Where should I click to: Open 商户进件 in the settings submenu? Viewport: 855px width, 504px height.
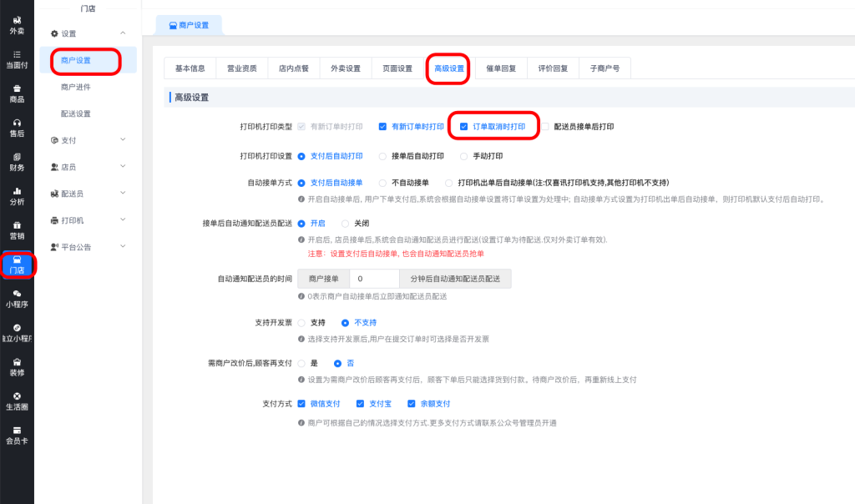click(x=76, y=87)
